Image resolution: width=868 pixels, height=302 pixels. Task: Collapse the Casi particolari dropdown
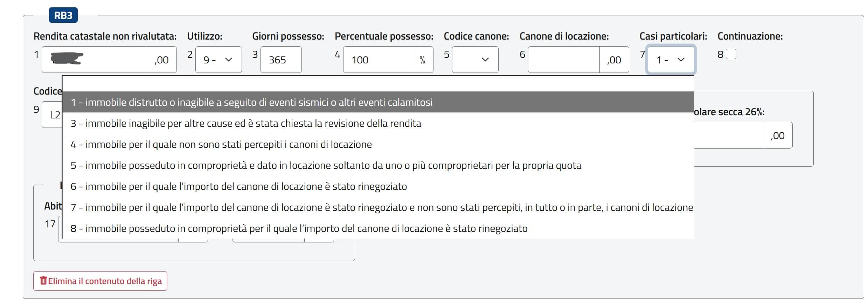671,60
